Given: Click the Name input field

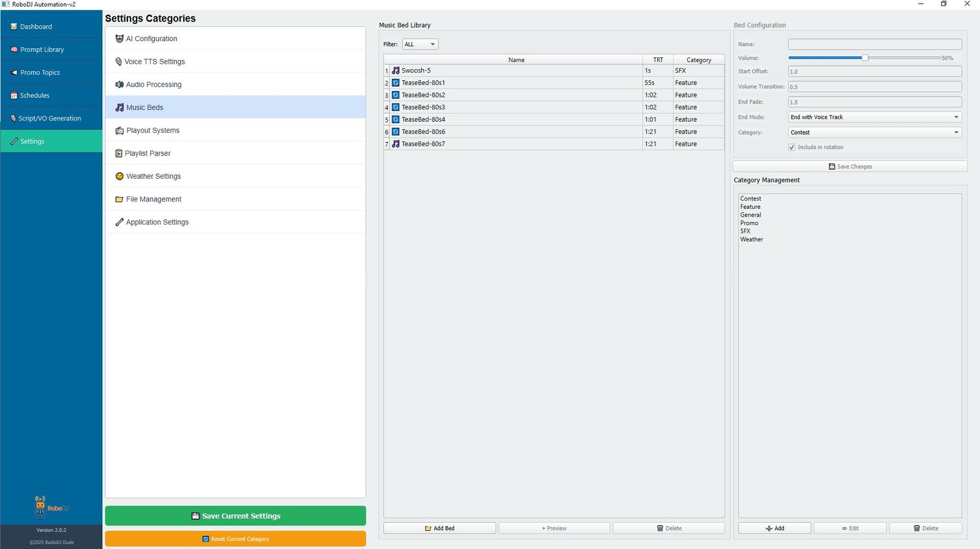Looking at the screenshot, I should tap(875, 44).
